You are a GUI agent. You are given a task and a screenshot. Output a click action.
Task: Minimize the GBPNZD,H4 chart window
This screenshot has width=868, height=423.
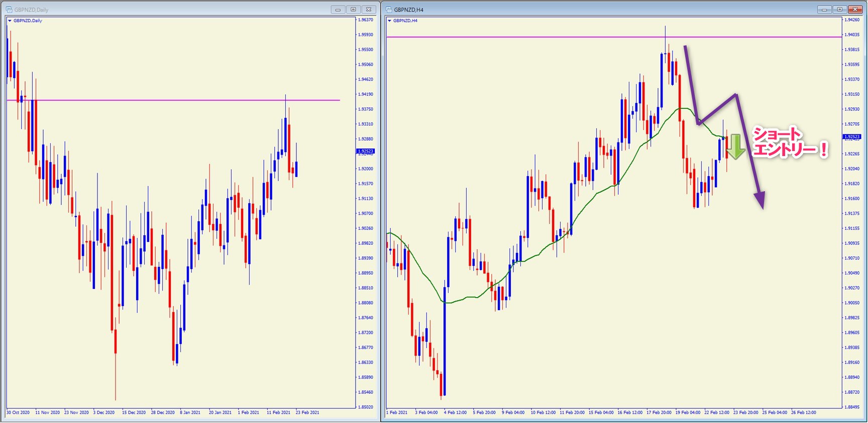[x=824, y=10]
